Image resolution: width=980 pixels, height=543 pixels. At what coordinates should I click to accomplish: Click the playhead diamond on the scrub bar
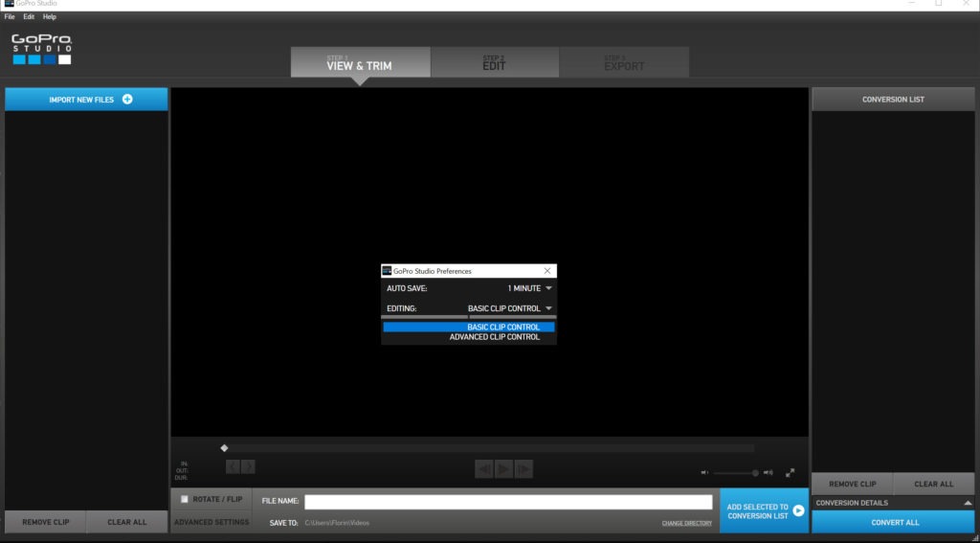[x=224, y=448]
